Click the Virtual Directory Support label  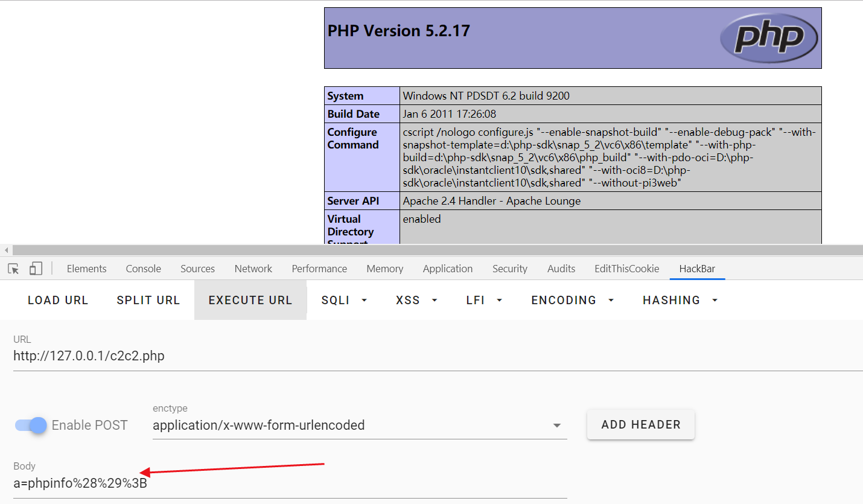tap(362, 228)
